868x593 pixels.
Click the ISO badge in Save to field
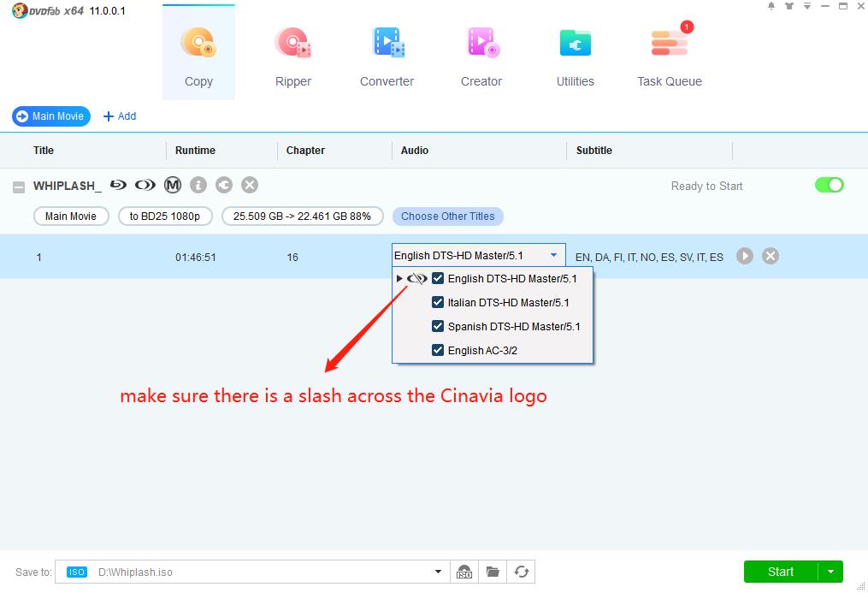[x=76, y=572]
